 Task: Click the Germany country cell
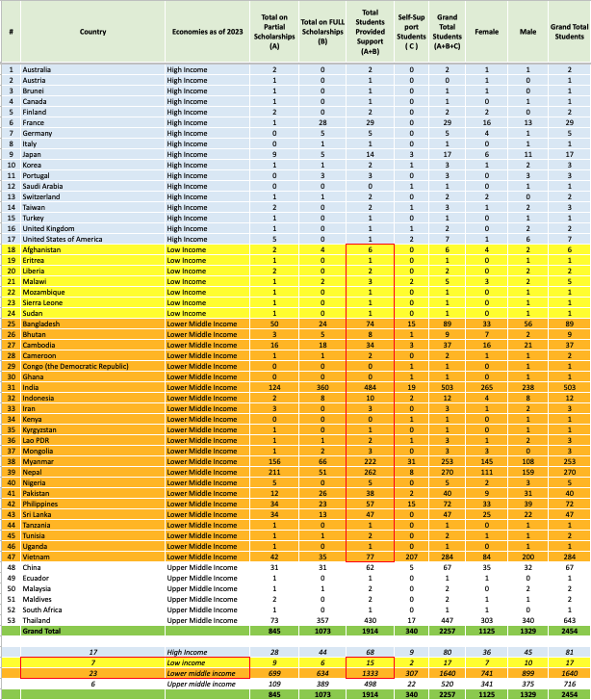click(92, 133)
